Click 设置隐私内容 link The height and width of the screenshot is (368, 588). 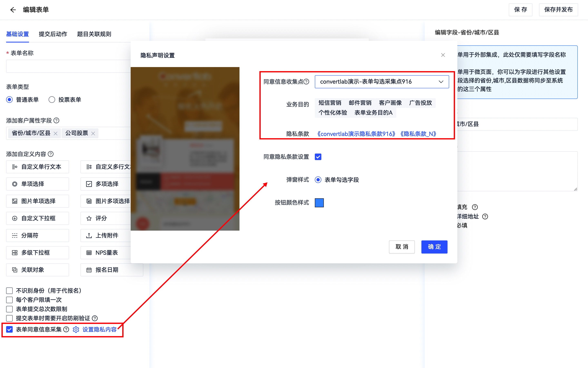pos(100,330)
